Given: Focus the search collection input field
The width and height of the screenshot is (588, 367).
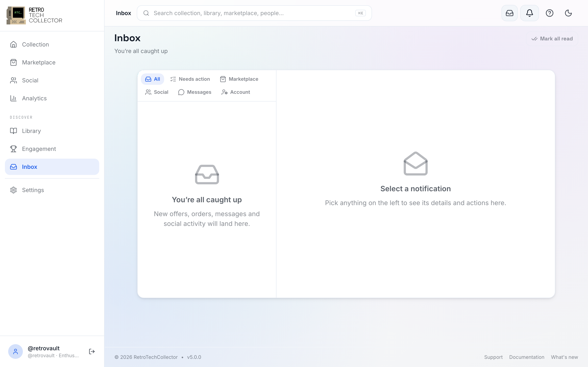Looking at the screenshot, I should [x=254, y=13].
